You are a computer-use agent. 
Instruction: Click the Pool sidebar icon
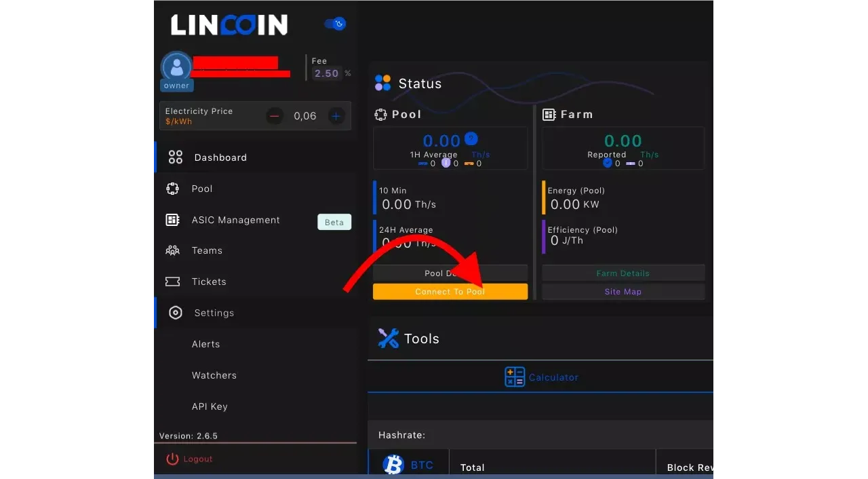point(172,189)
